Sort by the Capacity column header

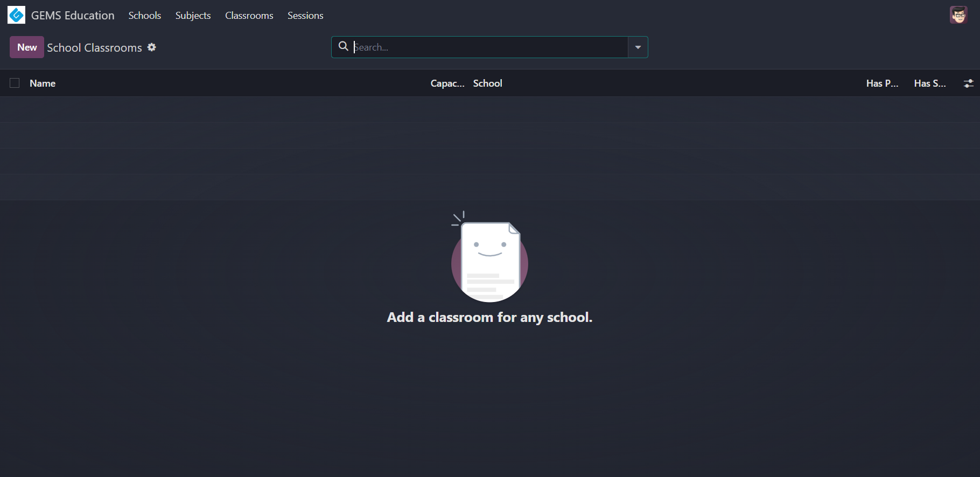click(x=447, y=83)
